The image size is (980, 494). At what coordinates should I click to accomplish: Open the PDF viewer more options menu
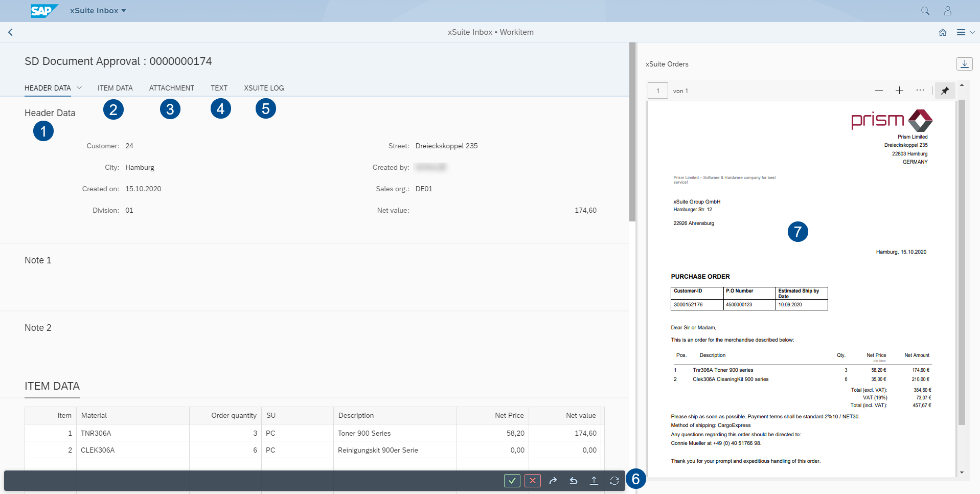(920, 91)
